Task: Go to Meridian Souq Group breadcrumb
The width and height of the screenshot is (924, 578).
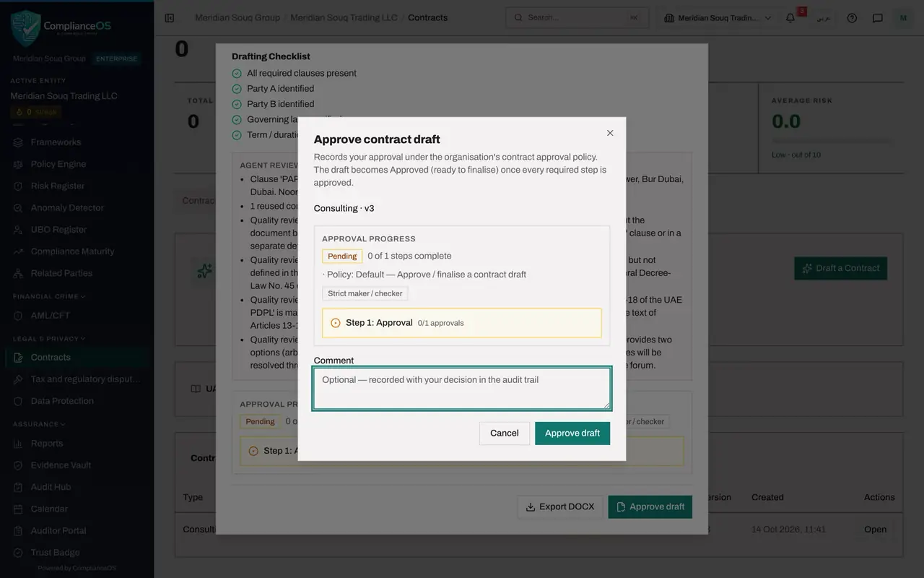Action: (x=237, y=17)
